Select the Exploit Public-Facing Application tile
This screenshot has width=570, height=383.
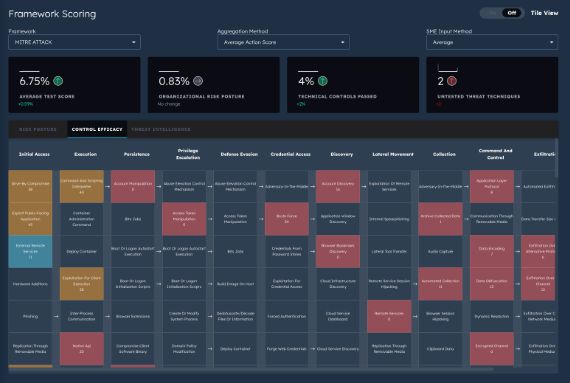[x=30, y=219]
